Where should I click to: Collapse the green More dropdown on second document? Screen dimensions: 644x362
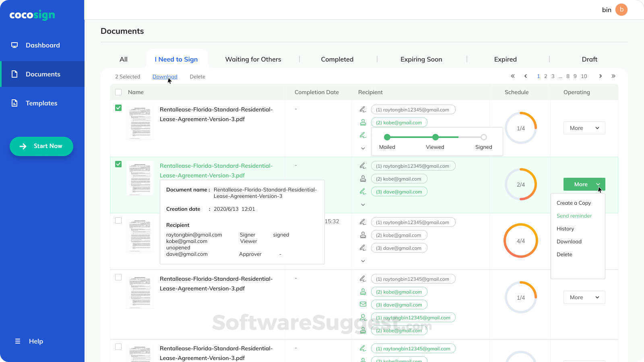[584, 184]
